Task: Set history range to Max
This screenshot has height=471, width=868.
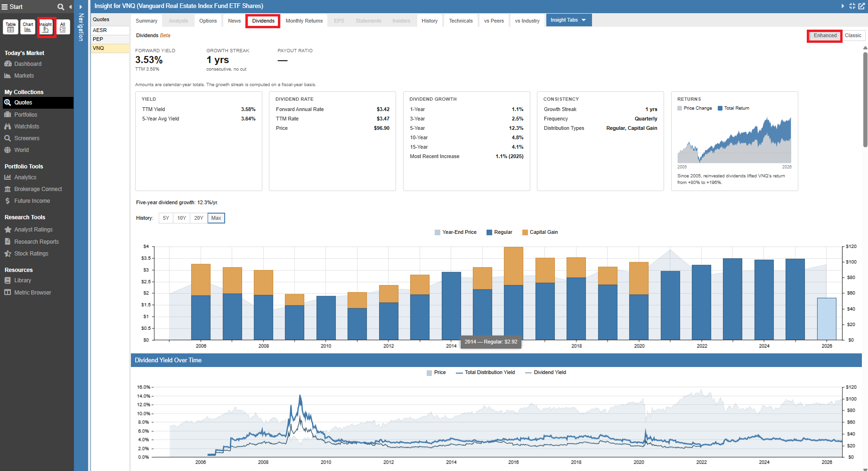Action: [216, 218]
